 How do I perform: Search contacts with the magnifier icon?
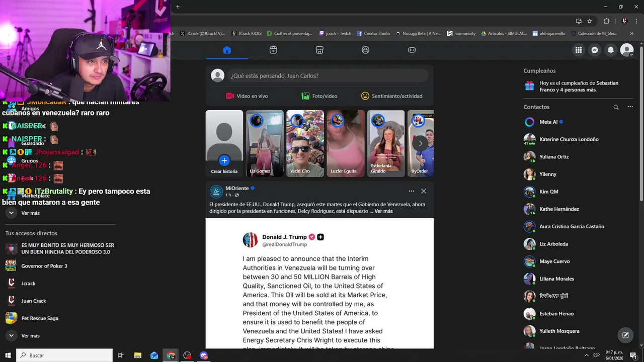[x=616, y=107]
